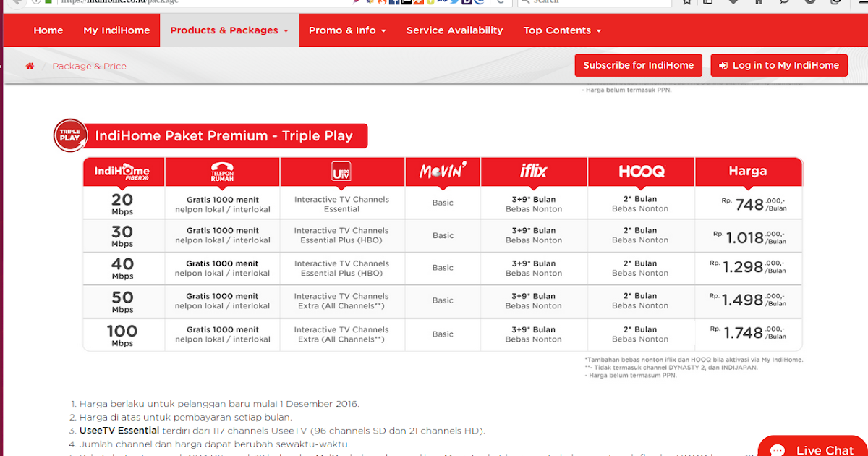Click Gratis 1000 menit in 100 Mbps row
Viewport: 868px width, 456px height.
tap(222, 329)
